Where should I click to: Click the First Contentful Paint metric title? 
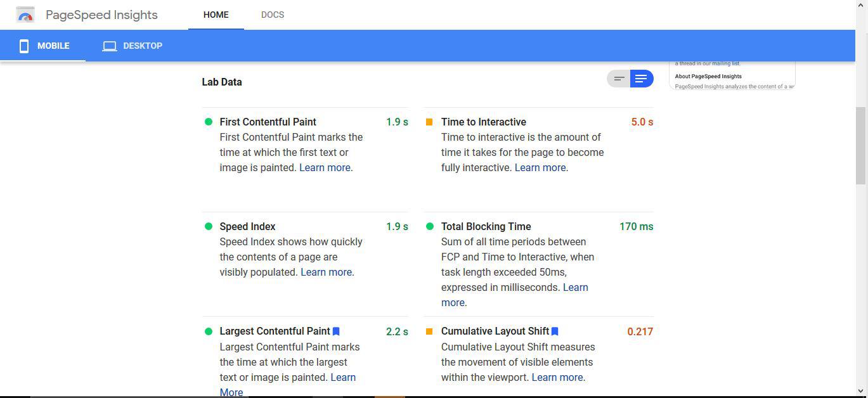pyautogui.click(x=268, y=122)
